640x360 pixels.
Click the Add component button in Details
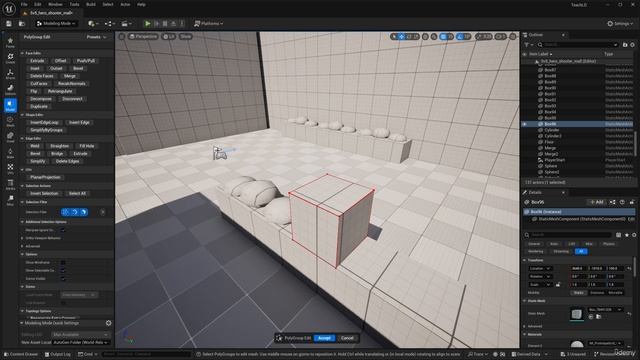point(597,202)
